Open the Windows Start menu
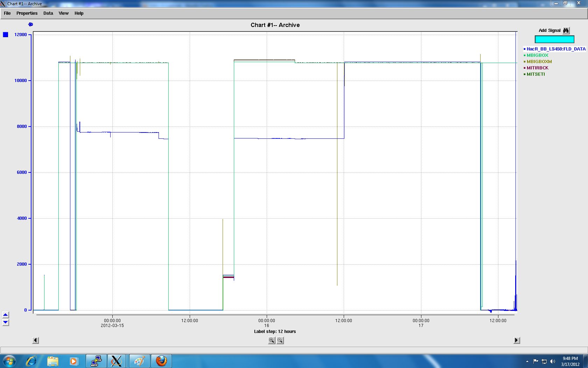 pos(9,361)
